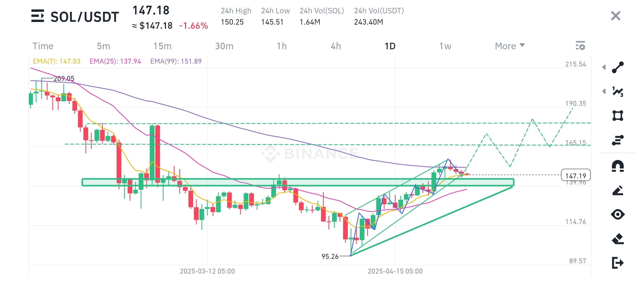Screen dimensions: 644x283
Task: Switch to the 4h timeframe tab
Action: [x=336, y=46]
